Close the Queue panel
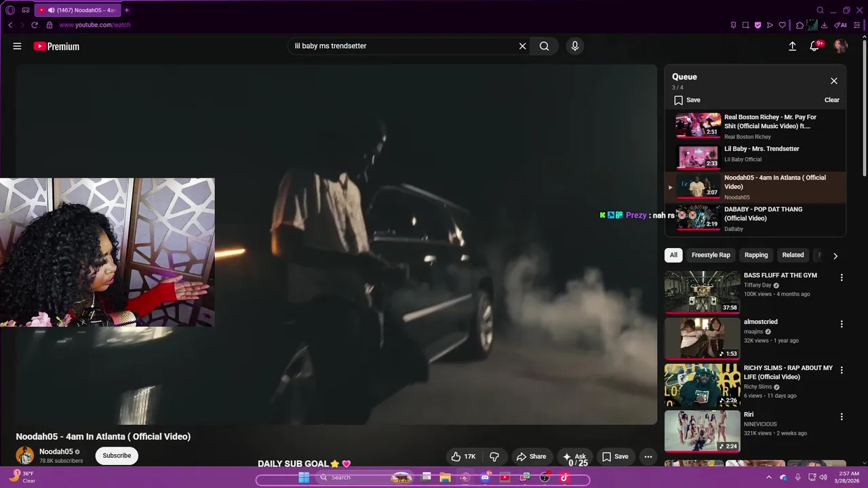Screen dimensions: 868x488 point(834,81)
